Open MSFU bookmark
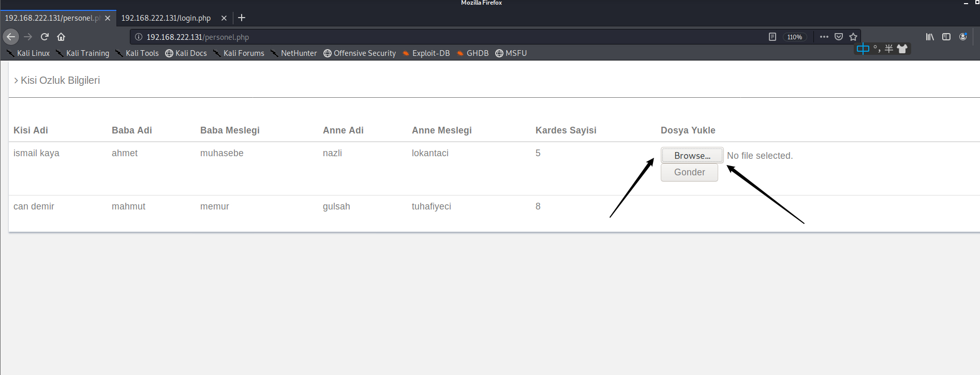The image size is (980, 375). 511,53
